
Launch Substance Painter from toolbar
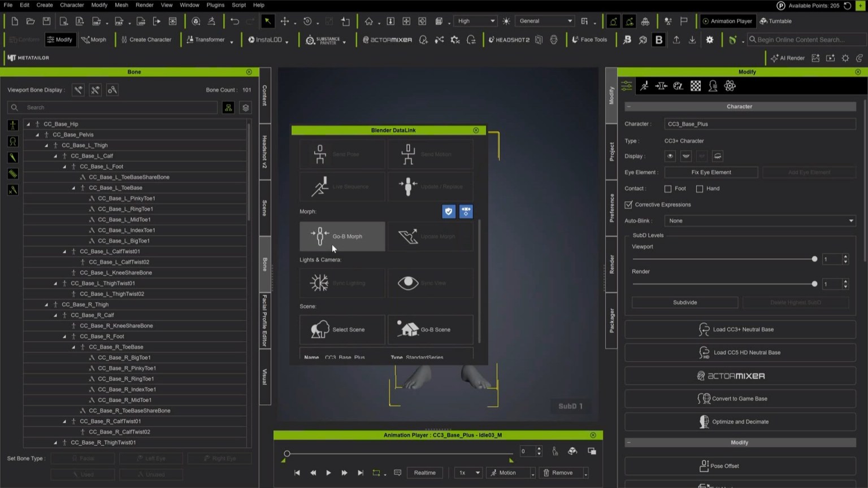(325, 40)
